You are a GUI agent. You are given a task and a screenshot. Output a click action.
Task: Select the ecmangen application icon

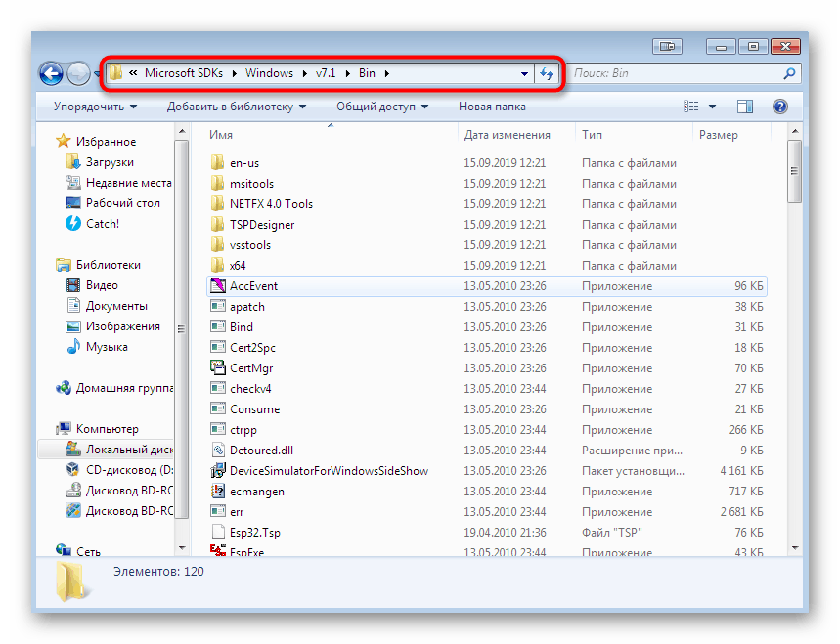click(217, 491)
